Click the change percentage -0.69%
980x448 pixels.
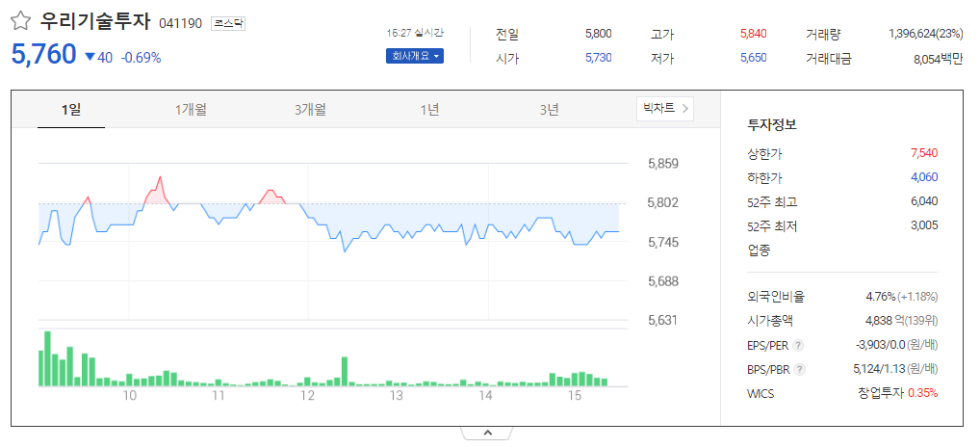141,58
